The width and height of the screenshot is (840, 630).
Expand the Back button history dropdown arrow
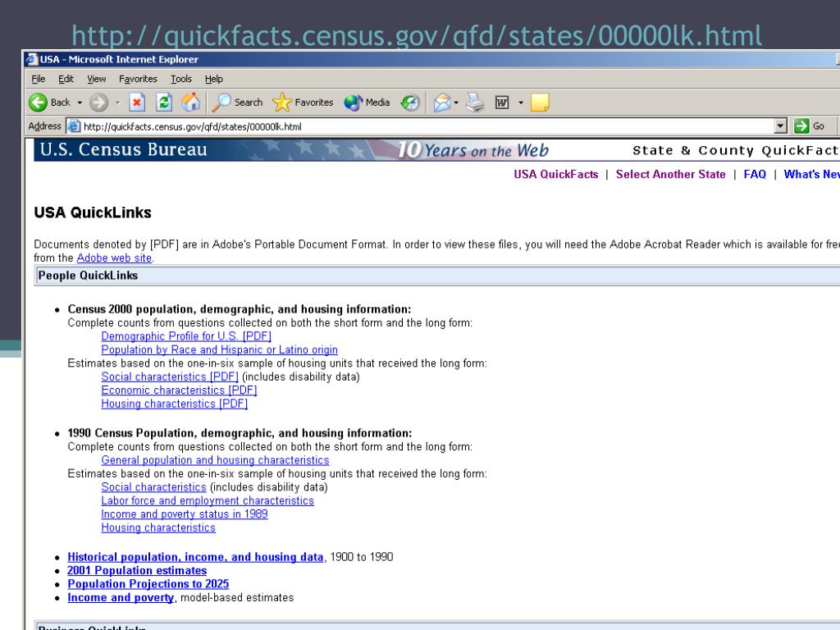(80, 103)
